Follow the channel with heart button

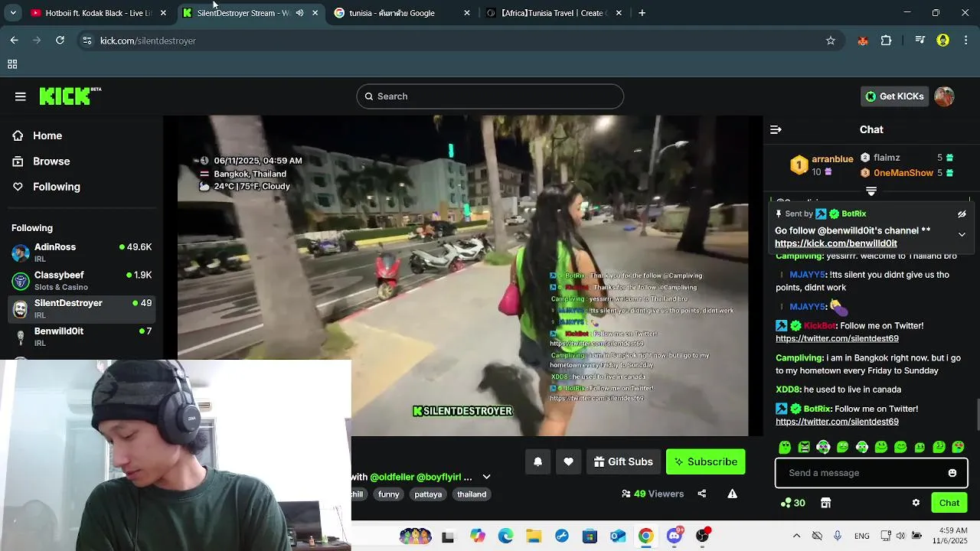pyautogui.click(x=568, y=461)
